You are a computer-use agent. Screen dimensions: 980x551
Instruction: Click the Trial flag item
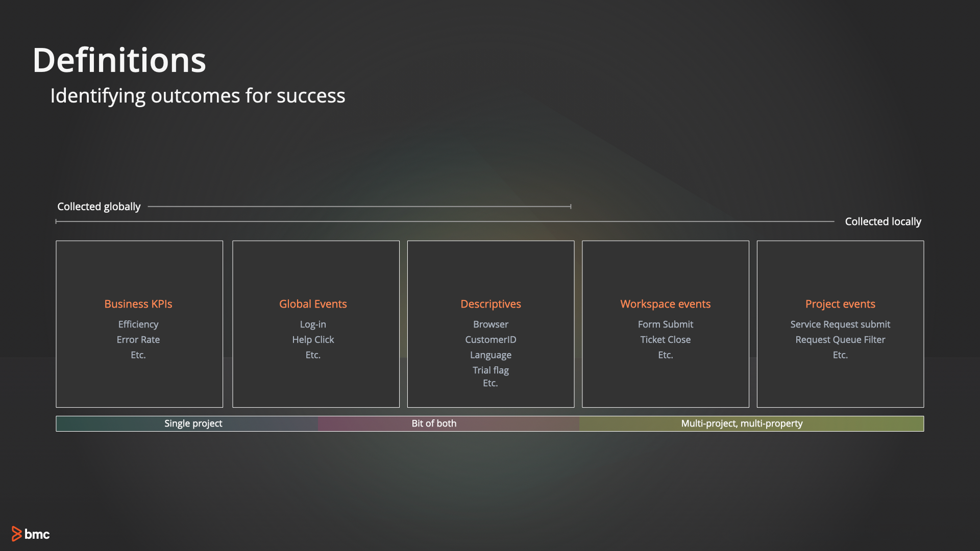click(491, 370)
